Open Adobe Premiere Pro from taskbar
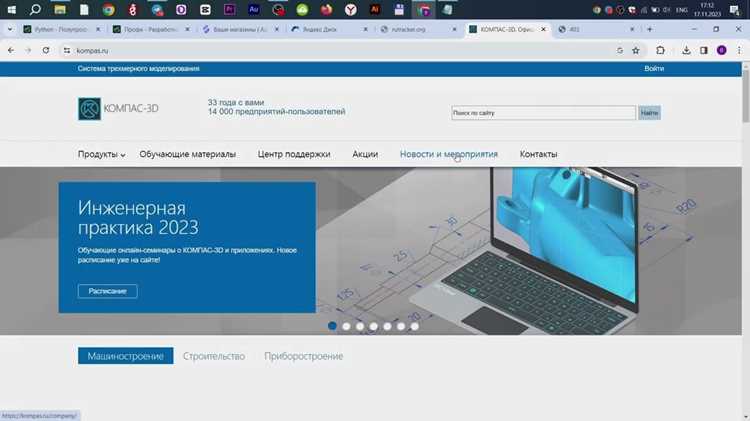 tap(230, 9)
